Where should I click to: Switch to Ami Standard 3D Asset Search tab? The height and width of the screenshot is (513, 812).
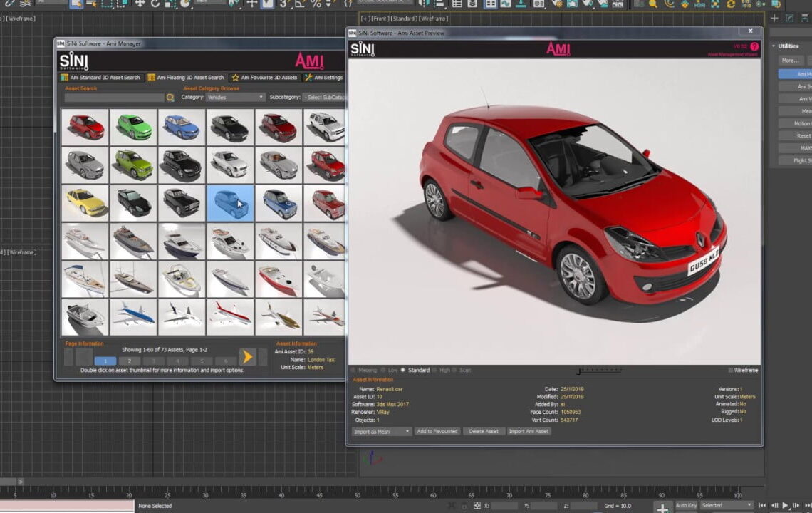pos(104,77)
